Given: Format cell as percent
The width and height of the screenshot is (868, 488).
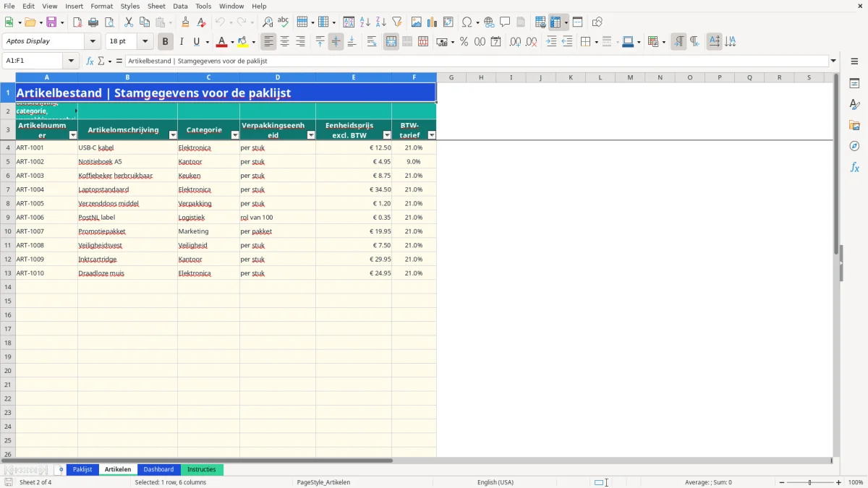Looking at the screenshot, I should (x=464, y=42).
